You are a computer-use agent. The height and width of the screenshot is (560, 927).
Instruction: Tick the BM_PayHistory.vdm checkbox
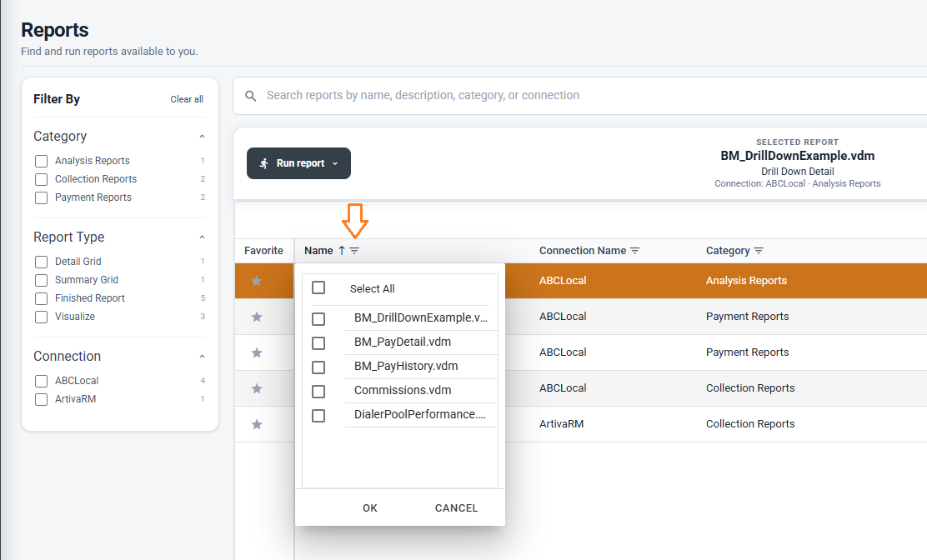(318, 367)
